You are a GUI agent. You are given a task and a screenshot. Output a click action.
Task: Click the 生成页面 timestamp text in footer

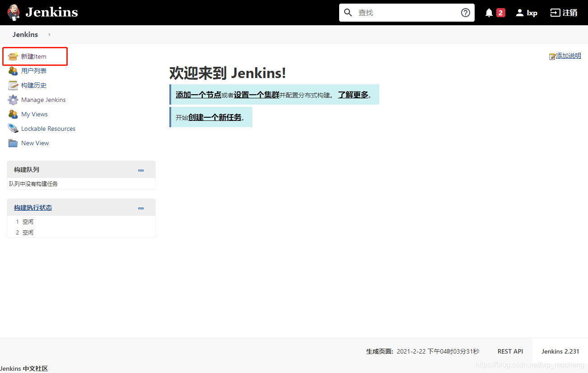[423, 351]
